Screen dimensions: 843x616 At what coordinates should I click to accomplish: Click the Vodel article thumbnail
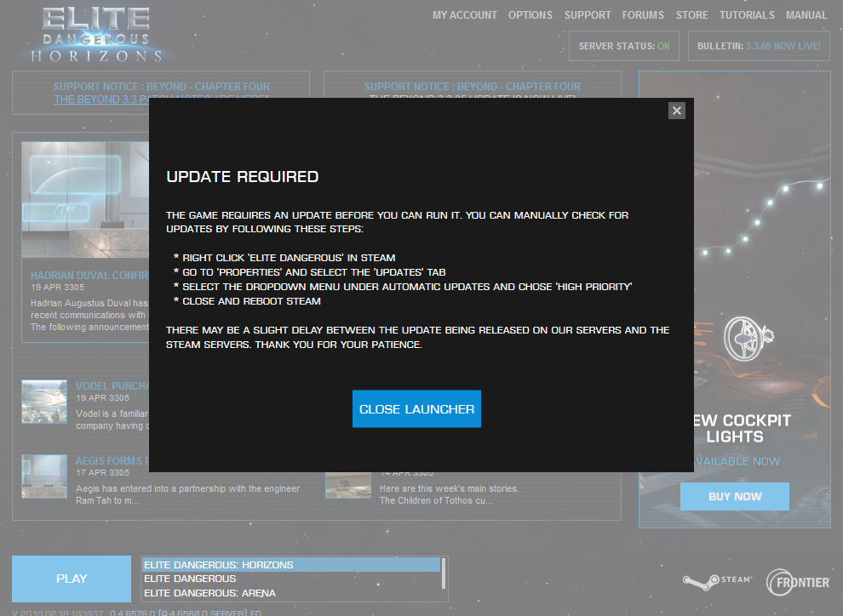click(44, 402)
